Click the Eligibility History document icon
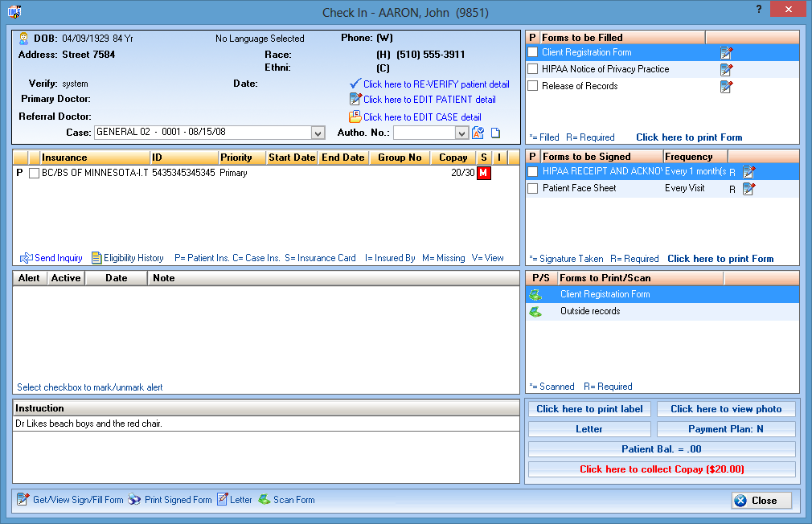Image resolution: width=812 pixels, height=524 pixels. pyautogui.click(x=96, y=258)
